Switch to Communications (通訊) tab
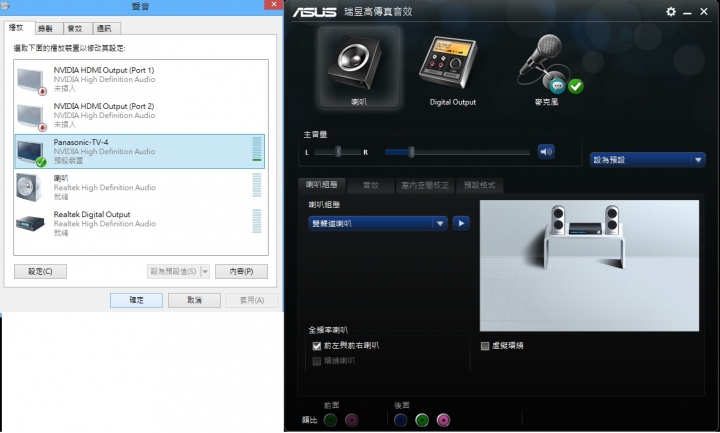The height and width of the screenshot is (433, 720). [107, 28]
